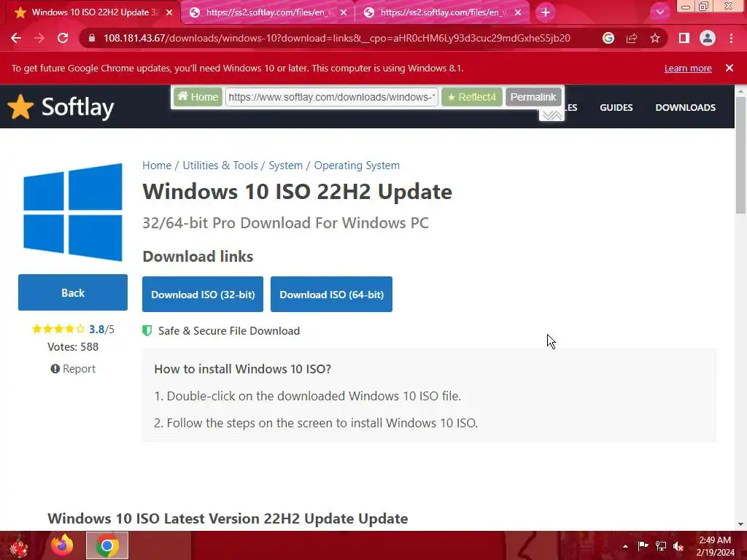This screenshot has width=747, height=560.
Task: Open the side panel icon
Action: 684,38
